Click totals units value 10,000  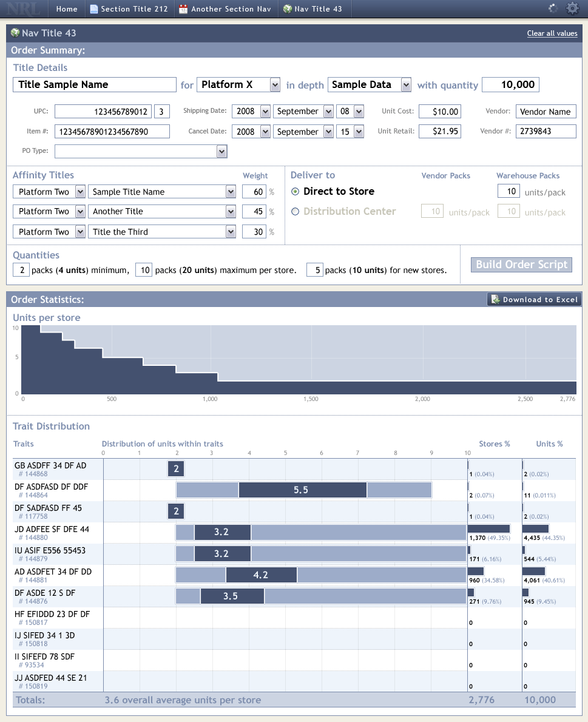tap(540, 700)
